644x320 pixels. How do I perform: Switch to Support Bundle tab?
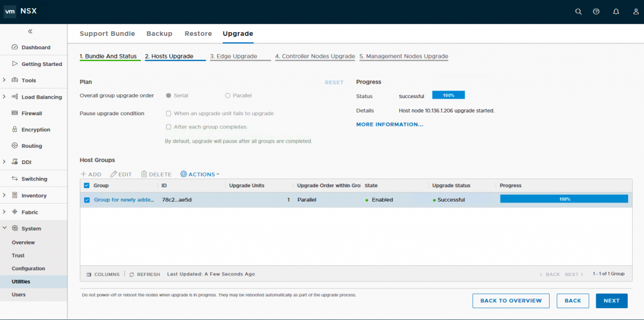point(107,34)
